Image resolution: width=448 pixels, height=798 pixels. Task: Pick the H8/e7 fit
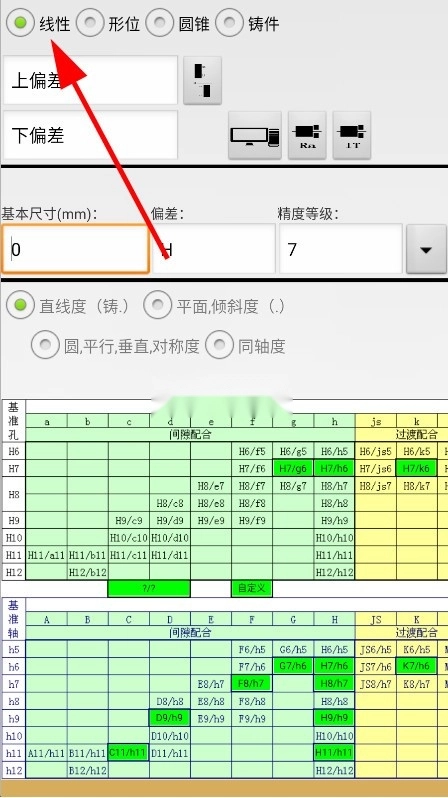point(211,486)
